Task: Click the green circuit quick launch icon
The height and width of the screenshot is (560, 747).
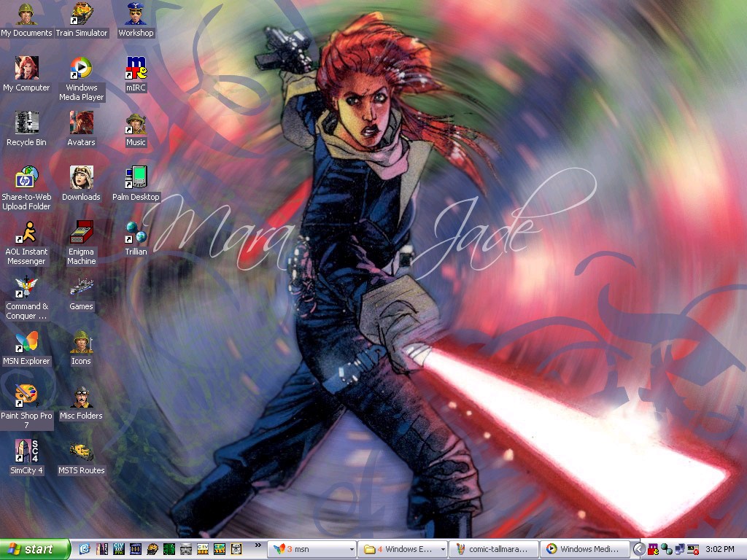Action: (x=169, y=549)
